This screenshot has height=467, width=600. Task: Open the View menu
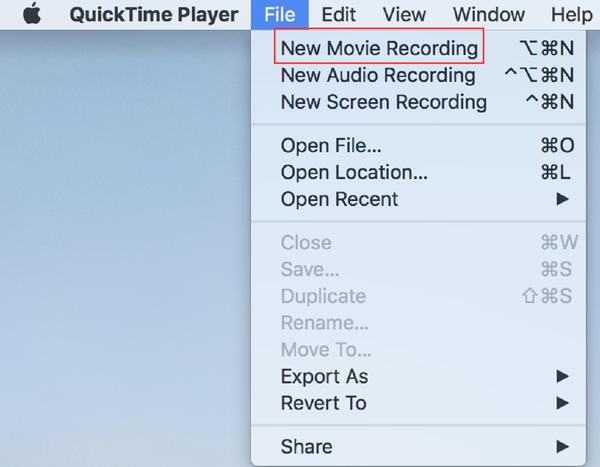tap(404, 15)
